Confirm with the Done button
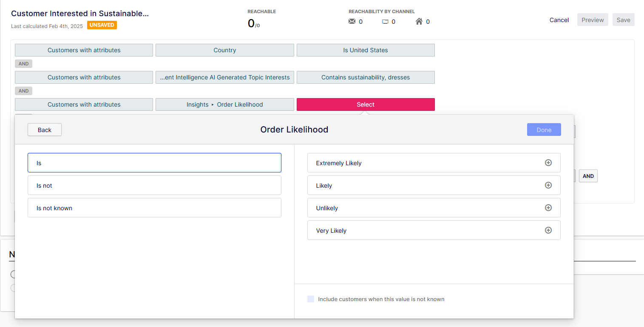 pyautogui.click(x=544, y=130)
